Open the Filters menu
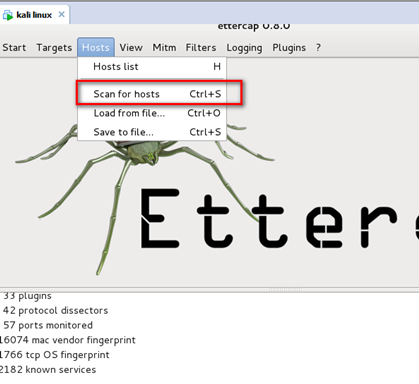This screenshot has width=419, height=384. 201,48
